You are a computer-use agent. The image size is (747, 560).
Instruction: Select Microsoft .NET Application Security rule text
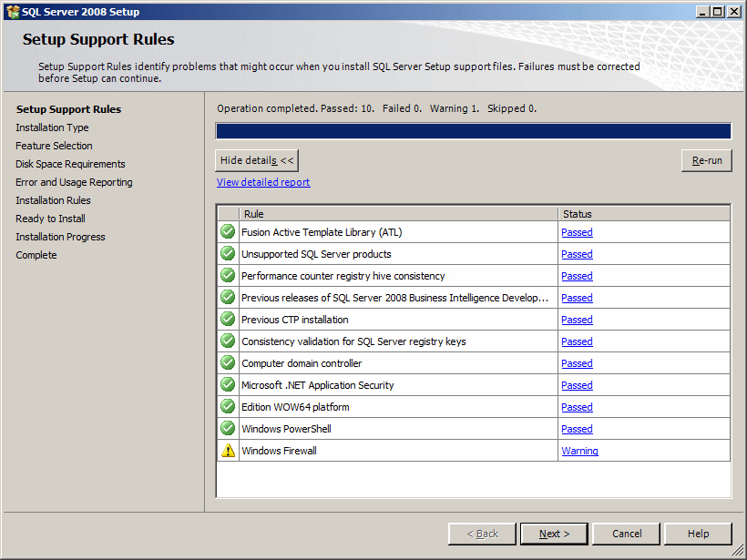tap(318, 385)
